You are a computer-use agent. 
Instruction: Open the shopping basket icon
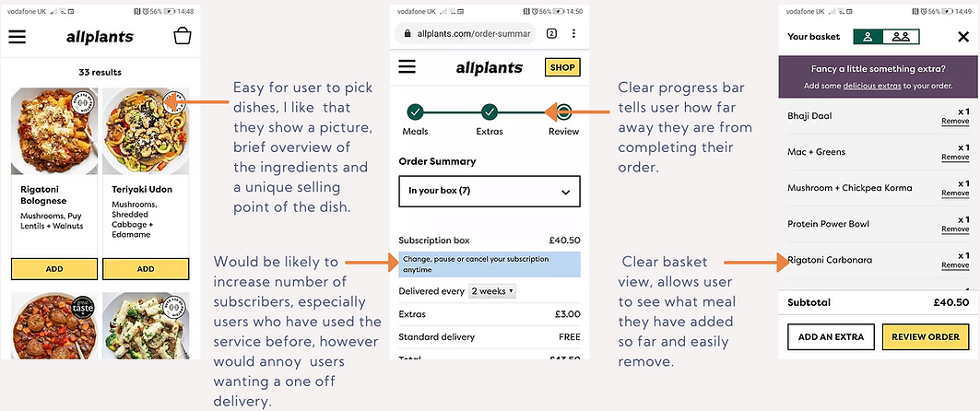(x=183, y=36)
